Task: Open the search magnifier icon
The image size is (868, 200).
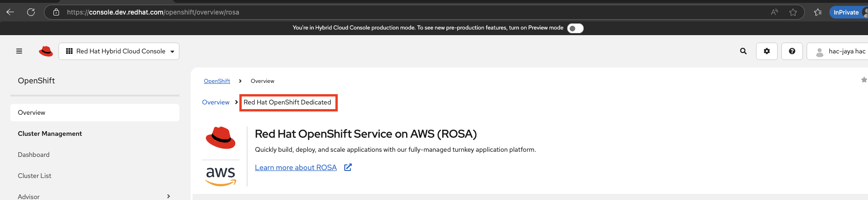Action: click(x=743, y=51)
